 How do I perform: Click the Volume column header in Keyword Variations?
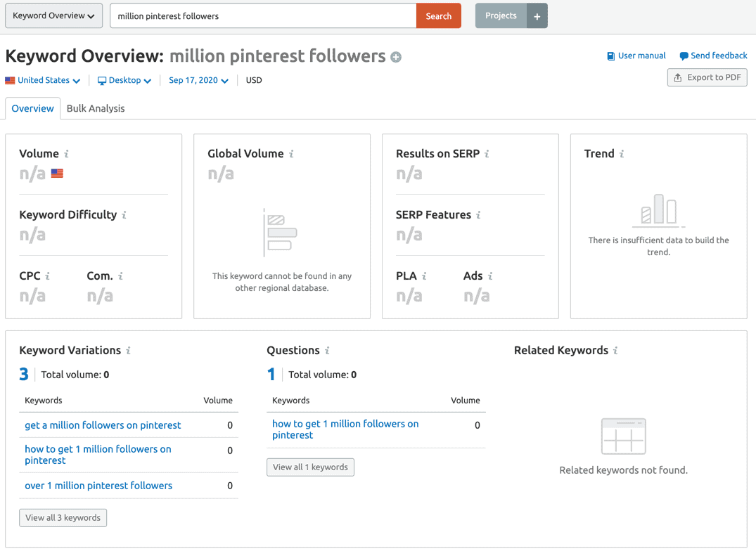click(218, 400)
